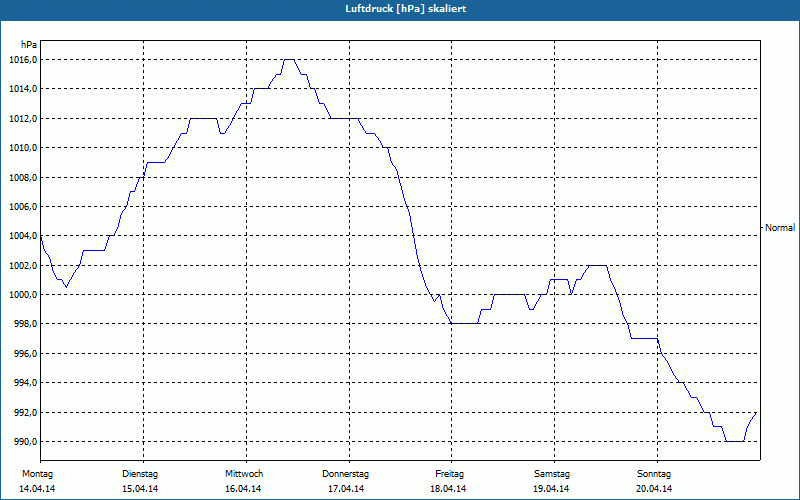Select the 1002,0 axis value

pos(23,265)
